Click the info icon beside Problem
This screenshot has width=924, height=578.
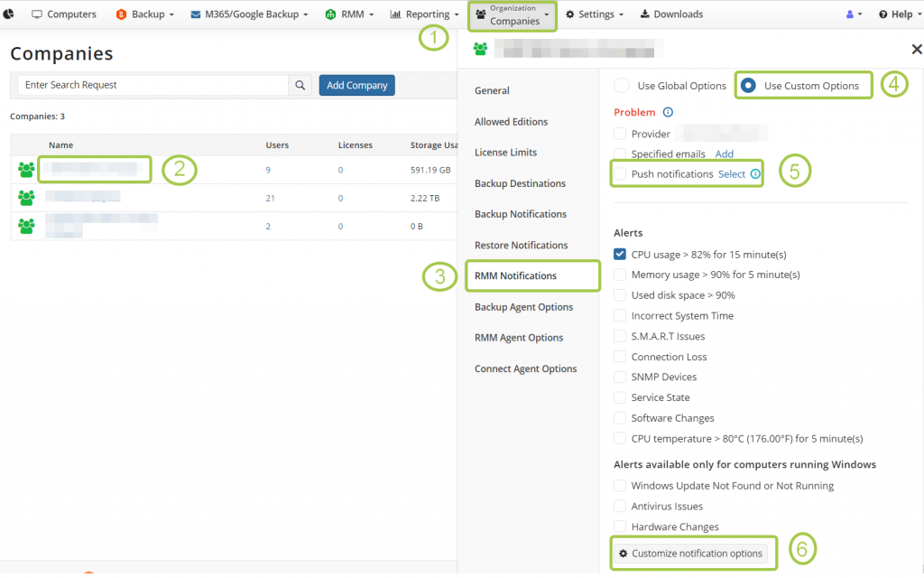coord(668,112)
